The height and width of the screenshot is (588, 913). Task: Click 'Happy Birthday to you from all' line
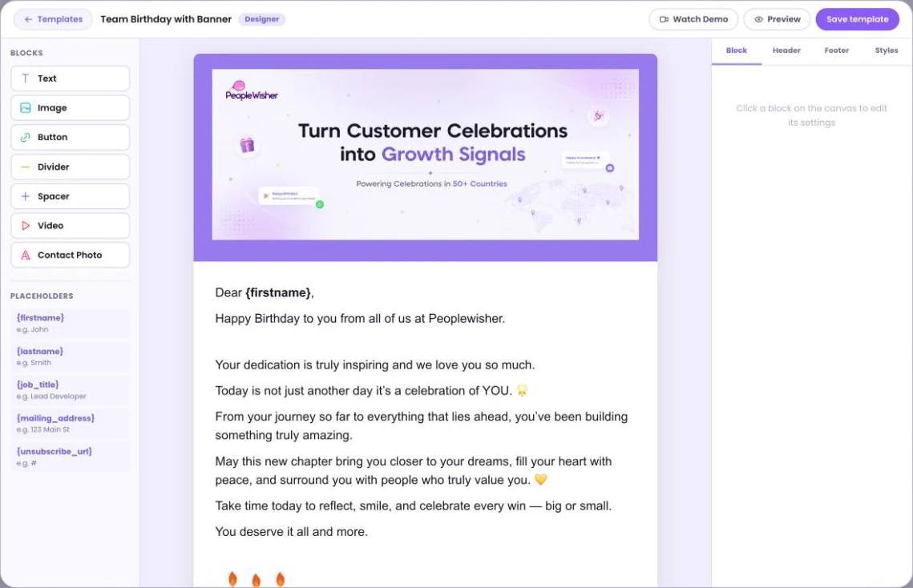coord(360,319)
